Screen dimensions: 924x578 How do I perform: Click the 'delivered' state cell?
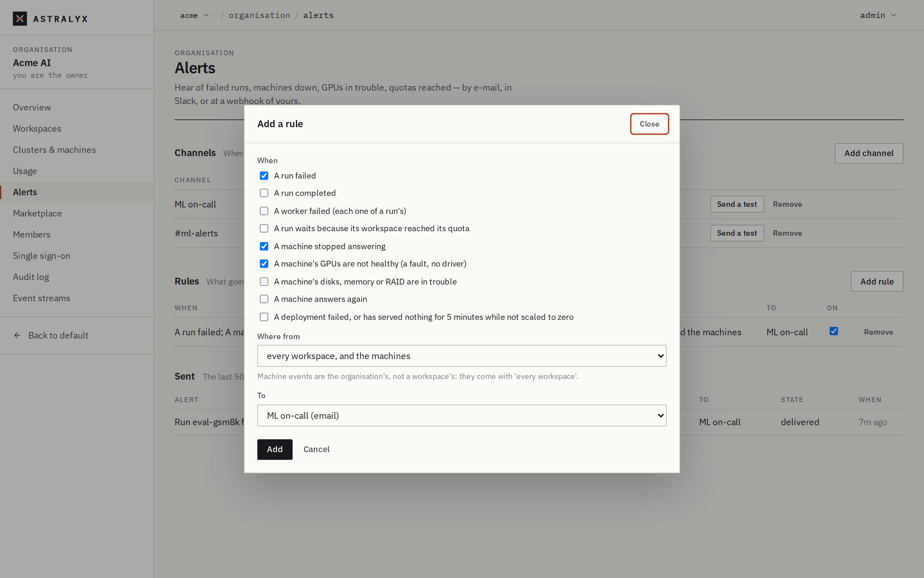tap(800, 422)
